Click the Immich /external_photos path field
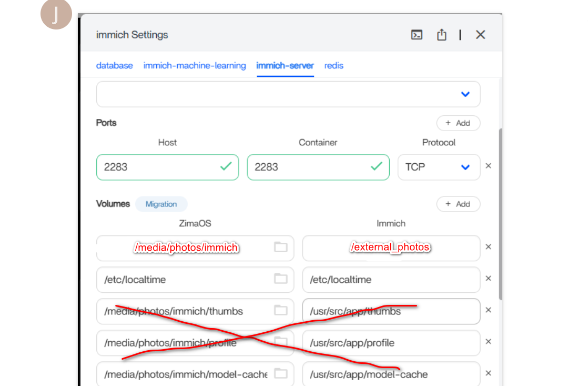 pos(391,248)
